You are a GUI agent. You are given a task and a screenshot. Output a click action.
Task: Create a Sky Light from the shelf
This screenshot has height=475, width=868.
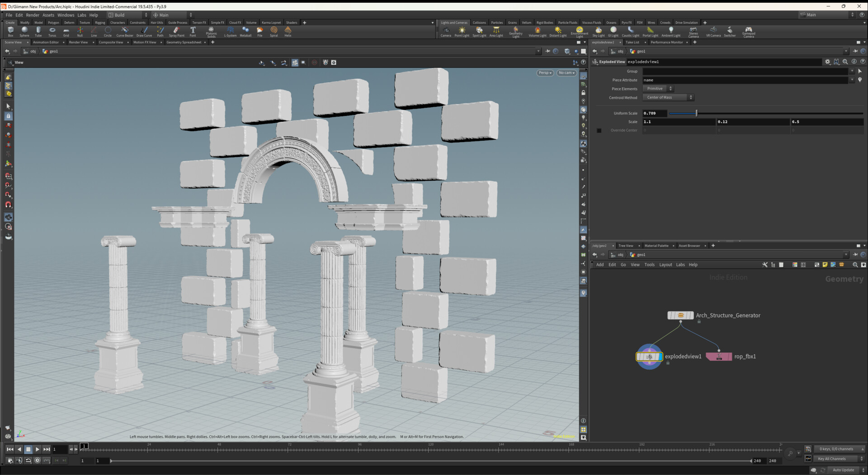click(598, 32)
